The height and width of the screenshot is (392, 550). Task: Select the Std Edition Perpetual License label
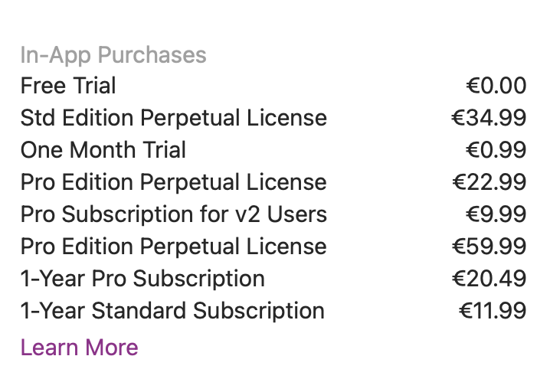point(174,118)
